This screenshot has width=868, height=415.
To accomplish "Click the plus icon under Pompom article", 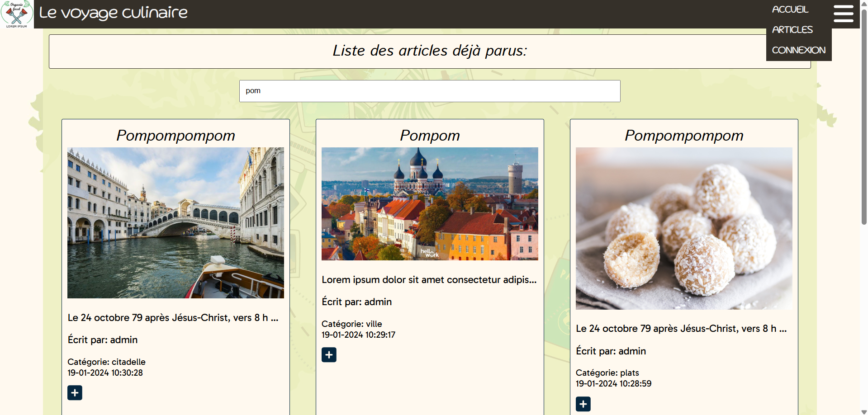I will pyautogui.click(x=329, y=354).
